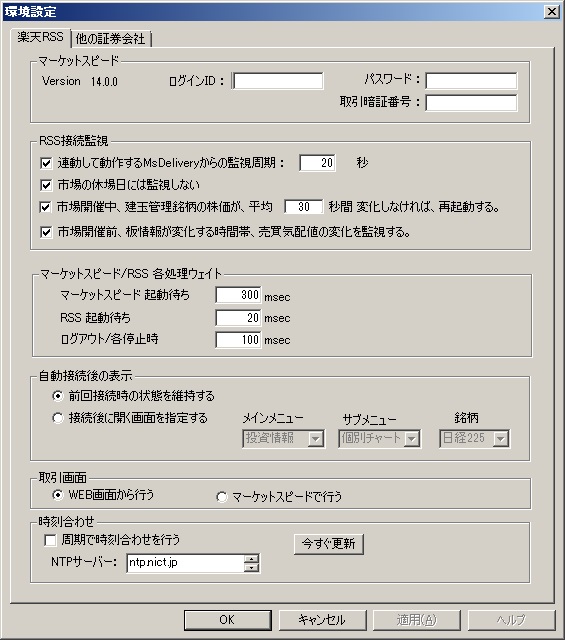565x640 pixels.
Task: Disable 売買気配値の変化を監視する checkbox
Action: [46, 232]
